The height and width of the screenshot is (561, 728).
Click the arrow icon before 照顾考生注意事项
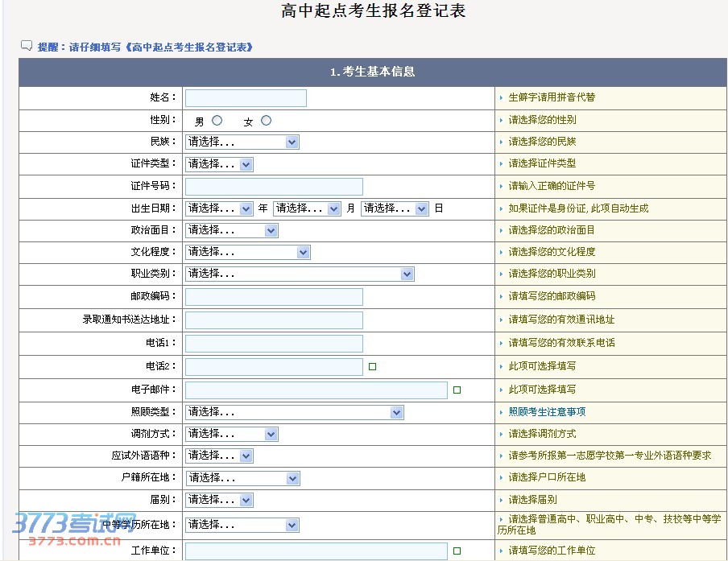500,412
